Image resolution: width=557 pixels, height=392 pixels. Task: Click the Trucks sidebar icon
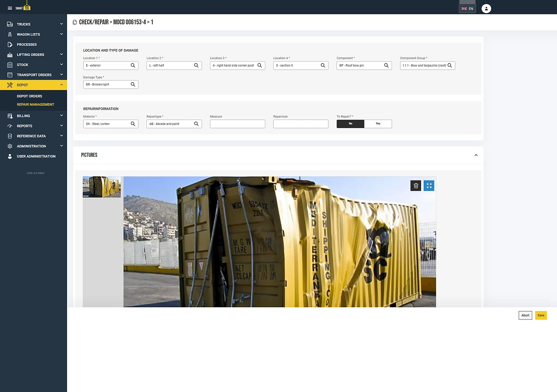[10, 24]
